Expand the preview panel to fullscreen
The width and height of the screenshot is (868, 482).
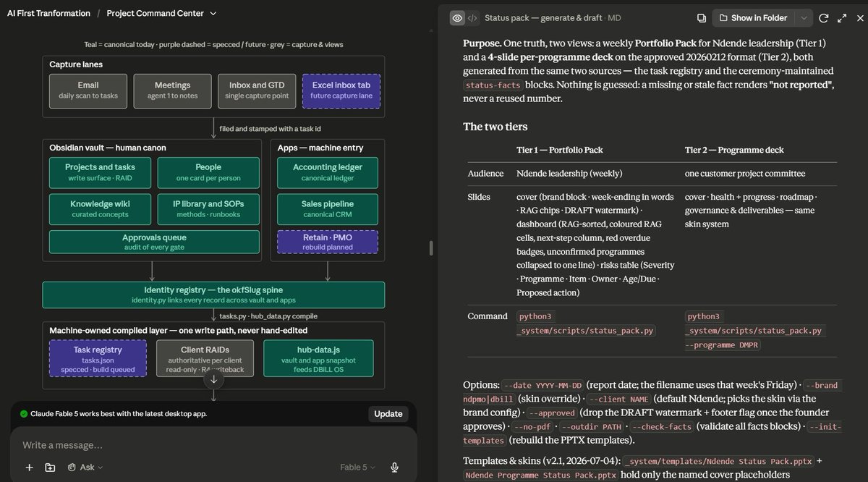(841, 18)
